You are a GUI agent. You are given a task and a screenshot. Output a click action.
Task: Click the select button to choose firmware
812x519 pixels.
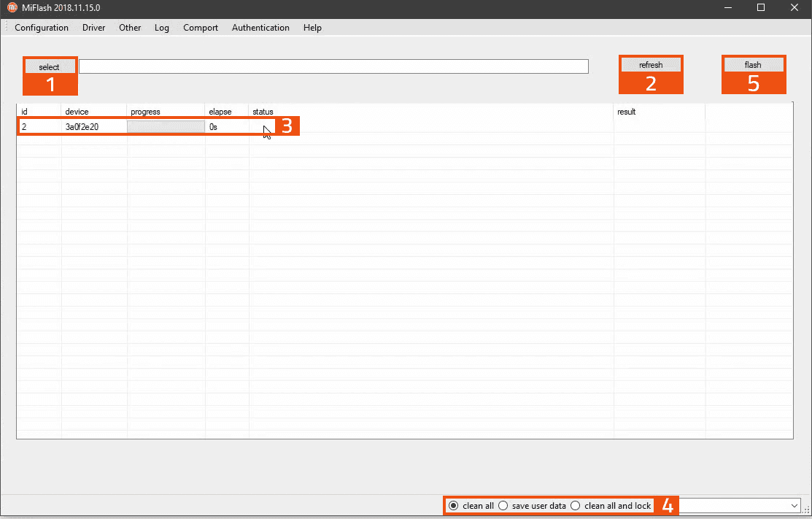pos(50,67)
